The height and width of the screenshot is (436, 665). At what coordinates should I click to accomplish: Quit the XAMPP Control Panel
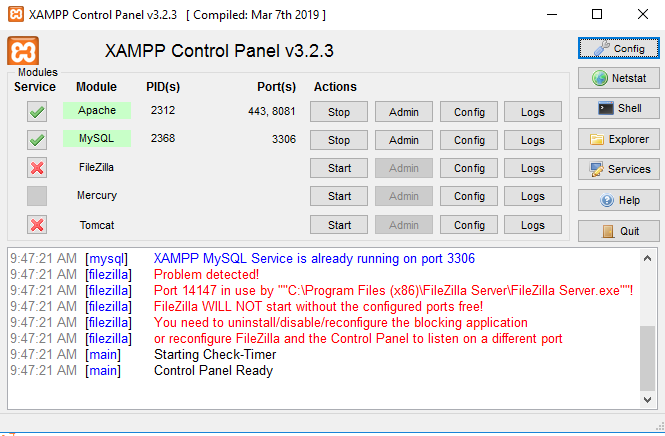(x=618, y=231)
